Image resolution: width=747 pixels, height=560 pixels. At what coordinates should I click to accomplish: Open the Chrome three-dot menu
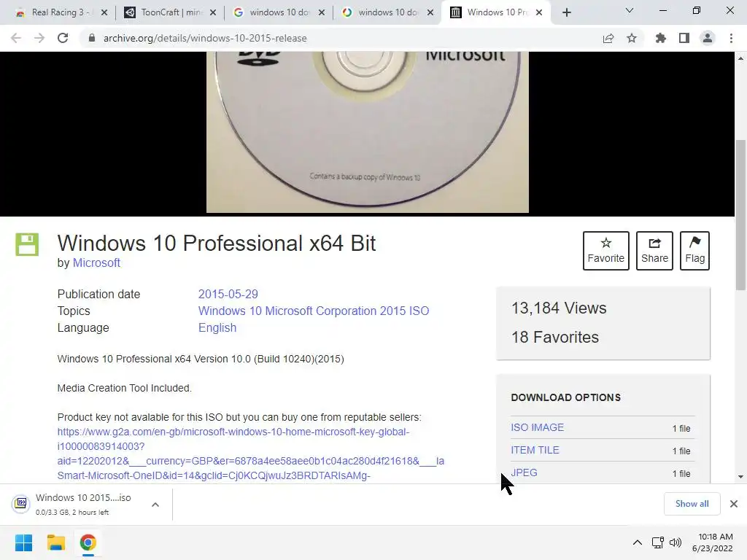point(731,38)
